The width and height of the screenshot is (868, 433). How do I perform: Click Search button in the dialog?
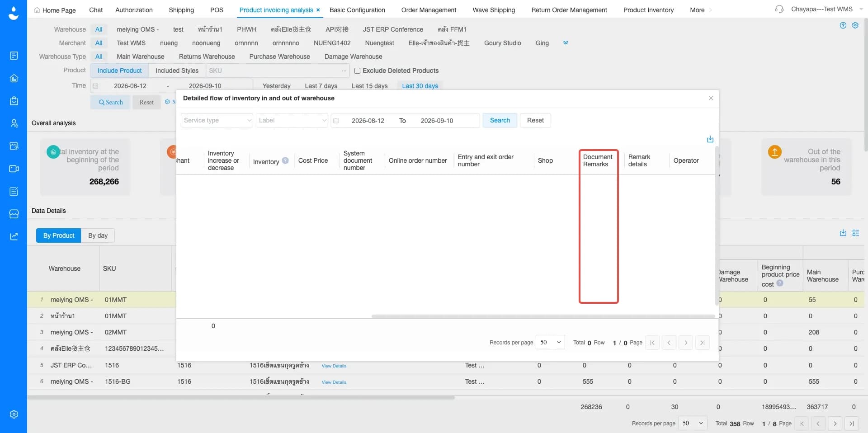coord(500,120)
